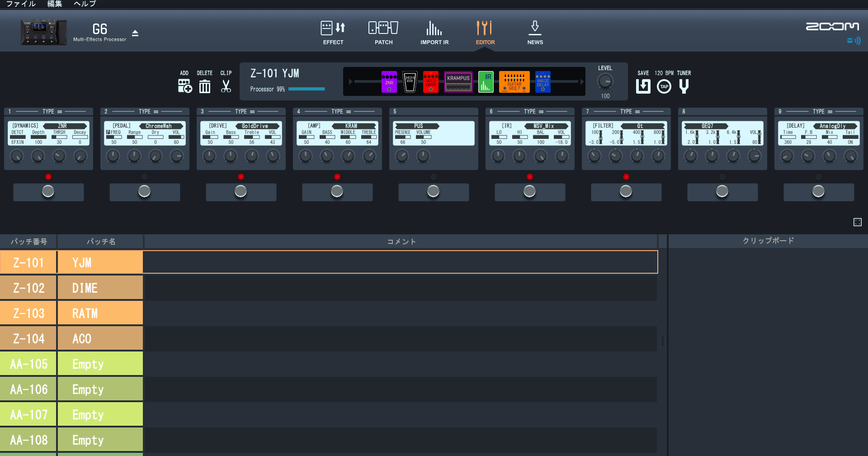Viewport: 868px width, 456px height.
Task: Open slot 9 TYPE selector
Action: pyautogui.click(x=822, y=111)
